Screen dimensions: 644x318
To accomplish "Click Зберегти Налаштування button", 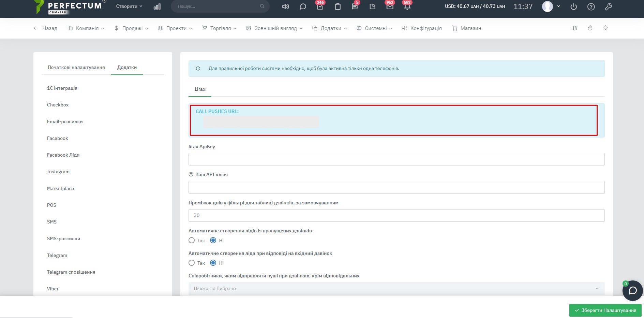I will (605, 310).
